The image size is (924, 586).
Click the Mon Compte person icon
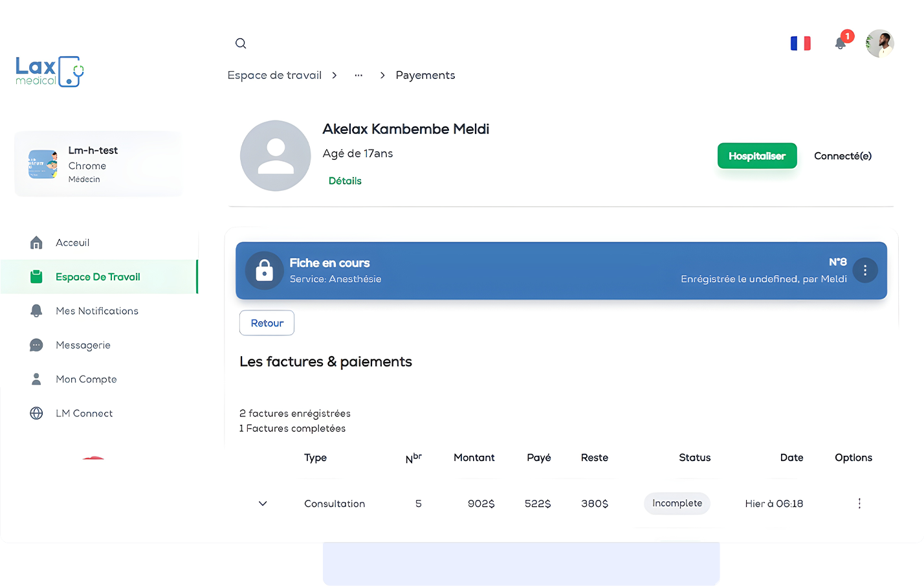(x=36, y=379)
